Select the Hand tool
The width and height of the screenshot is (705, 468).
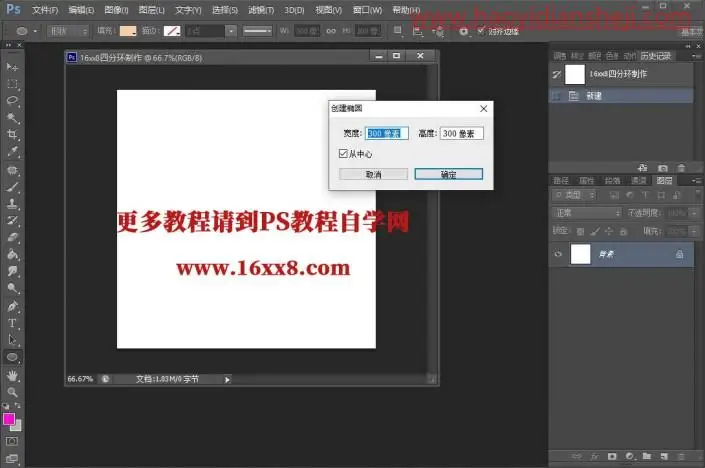click(x=12, y=375)
